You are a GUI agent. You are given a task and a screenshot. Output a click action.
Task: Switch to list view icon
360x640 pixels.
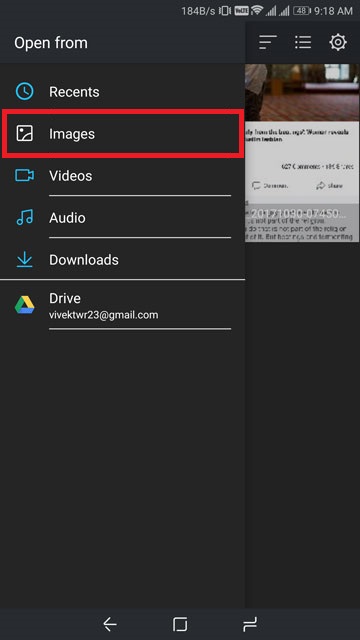tap(303, 42)
